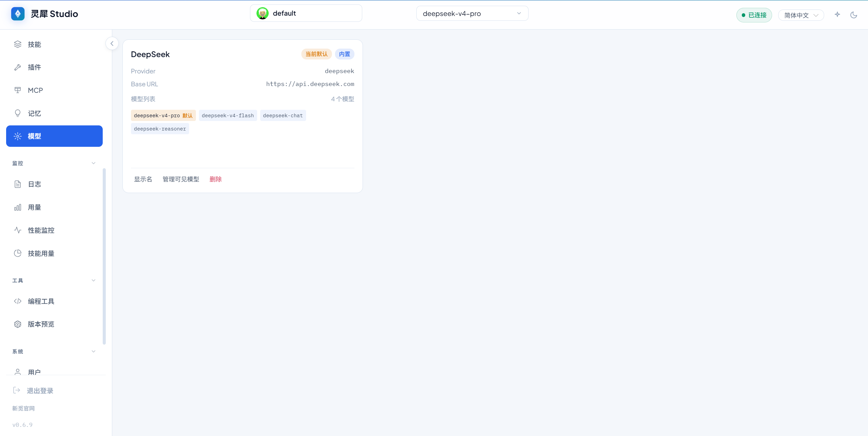Click the MCP sidebar icon
The image size is (868, 436).
(18, 90)
